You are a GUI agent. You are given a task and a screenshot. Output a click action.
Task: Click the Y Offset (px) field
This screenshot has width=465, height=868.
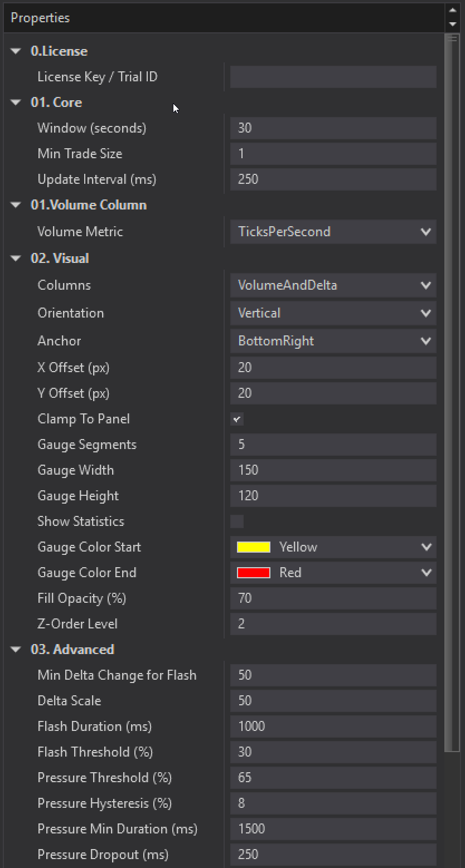click(x=333, y=393)
